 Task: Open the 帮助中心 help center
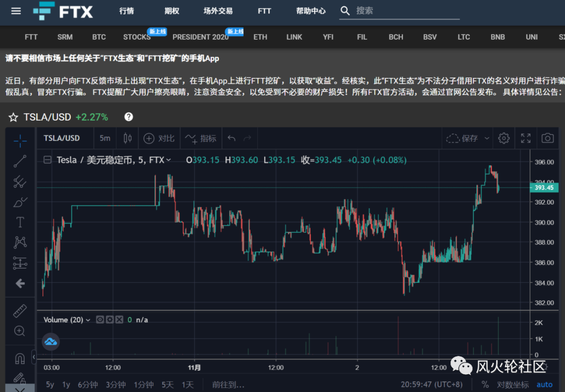coord(311,11)
